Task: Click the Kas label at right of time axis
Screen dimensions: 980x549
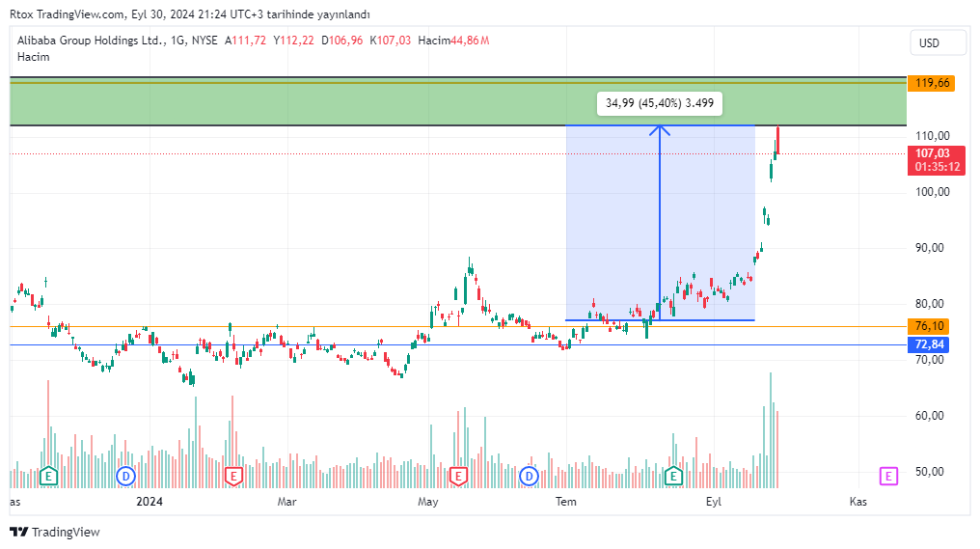Action: pyautogui.click(x=858, y=502)
